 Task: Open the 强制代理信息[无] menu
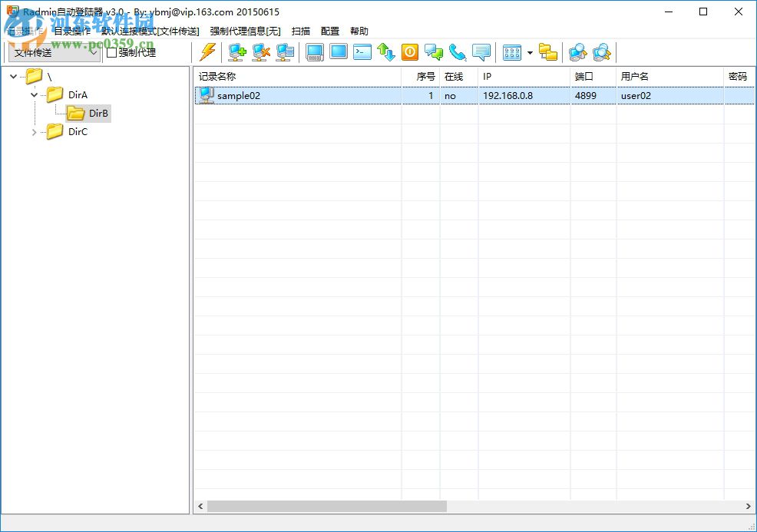(x=245, y=31)
